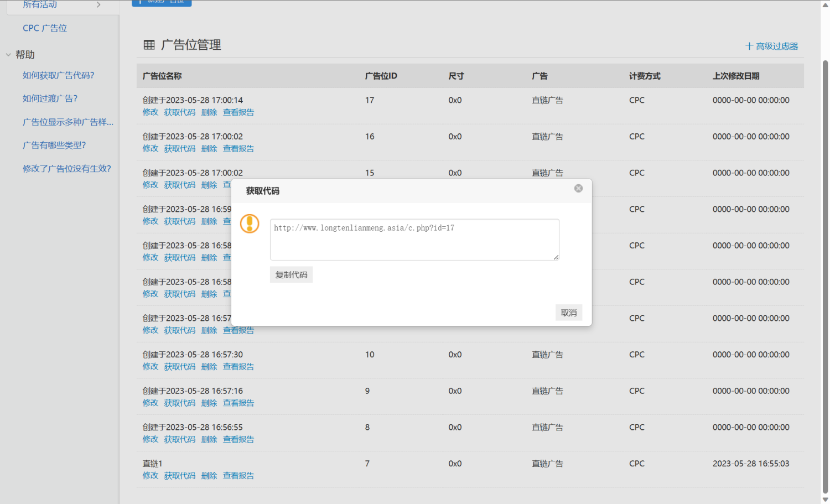This screenshot has height=504, width=830.
Task: Click 计费方式 column header
Action: 645,76
